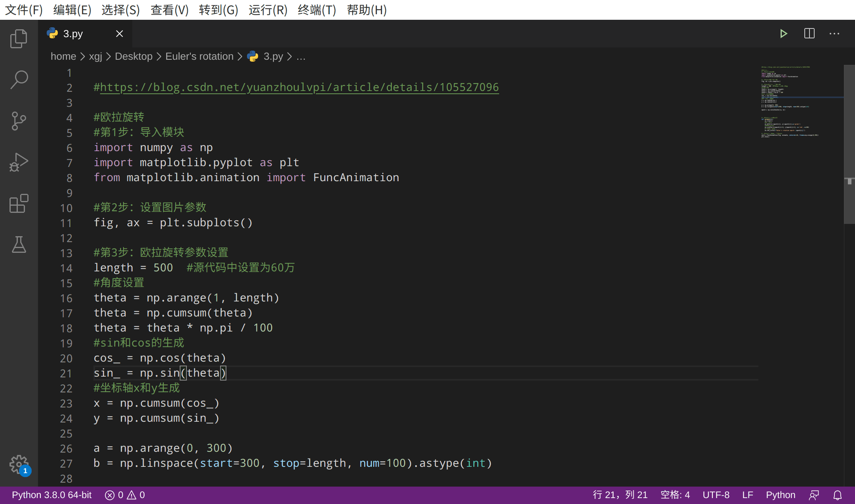Select the 3.py editor tab
The width and height of the screenshot is (855, 504).
coord(73,33)
